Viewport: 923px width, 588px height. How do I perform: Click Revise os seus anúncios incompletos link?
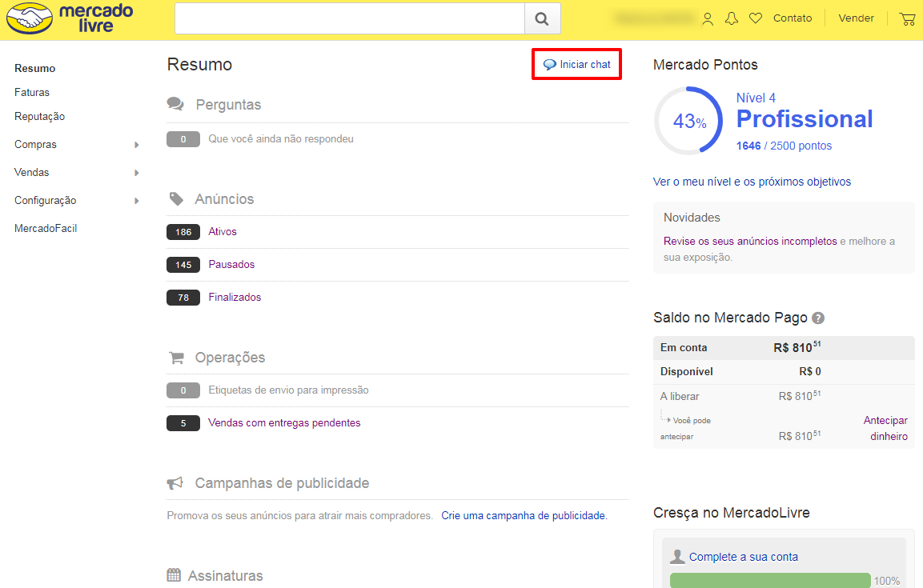point(750,241)
